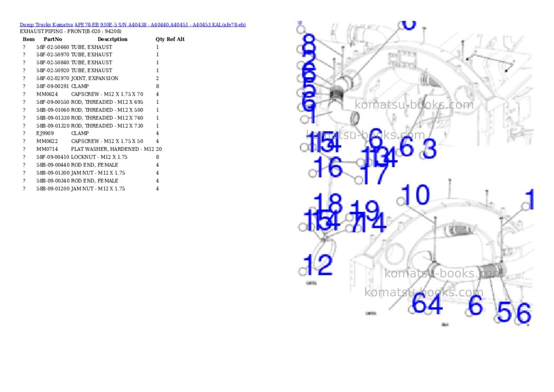
Task: Open the Dump Trucks Komatsu link
Action: tap(47, 25)
